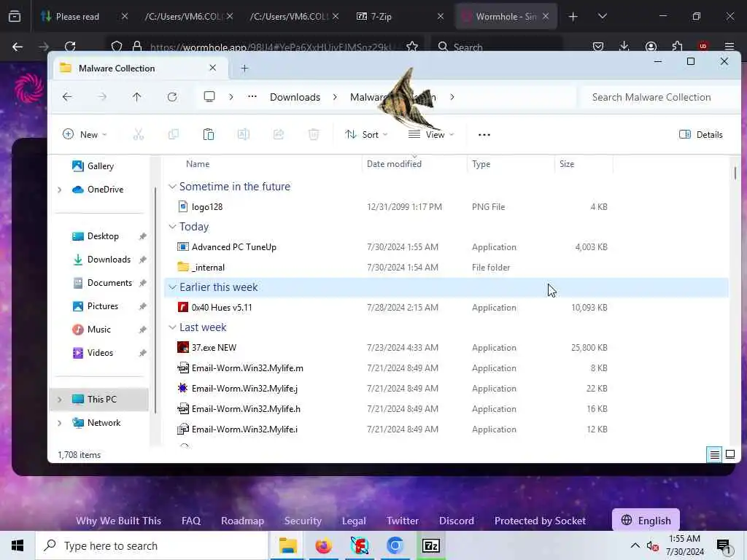Open Documents in quick access

[109, 283]
